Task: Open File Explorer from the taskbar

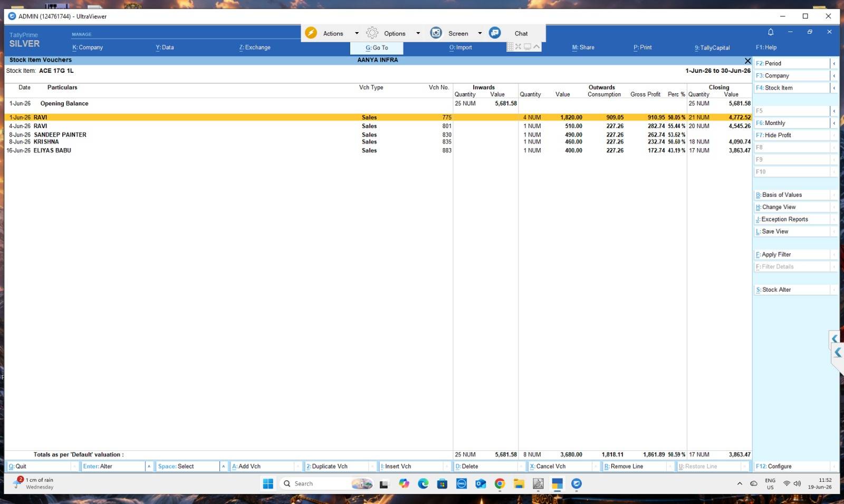Action: click(x=519, y=483)
